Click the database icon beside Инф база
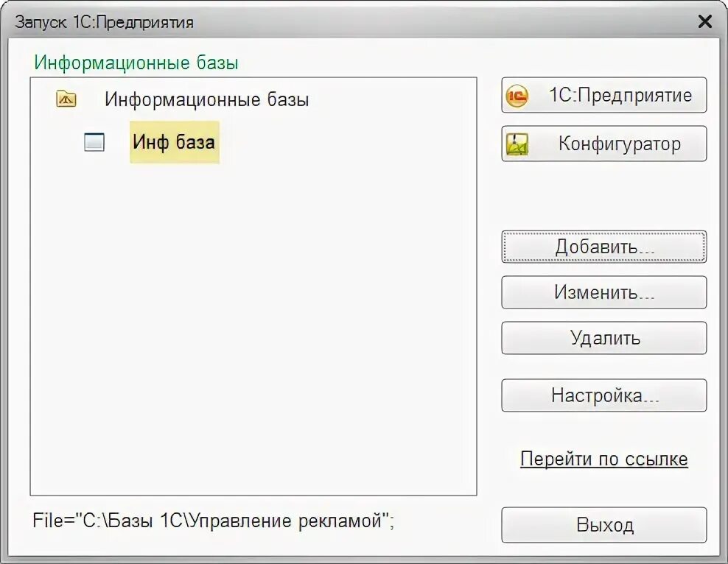728x564 pixels. pyautogui.click(x=94, y=142)
